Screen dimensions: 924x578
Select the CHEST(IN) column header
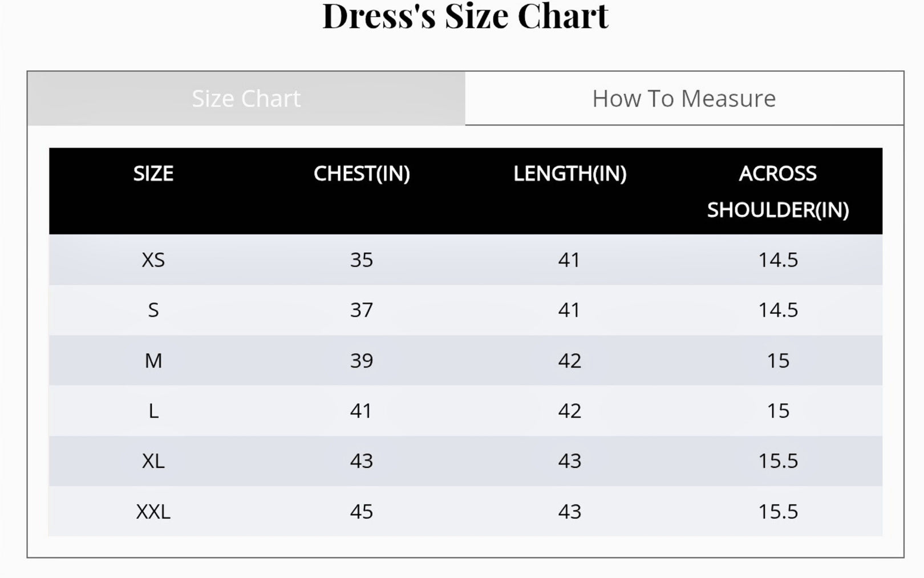[x=362, y=173]
